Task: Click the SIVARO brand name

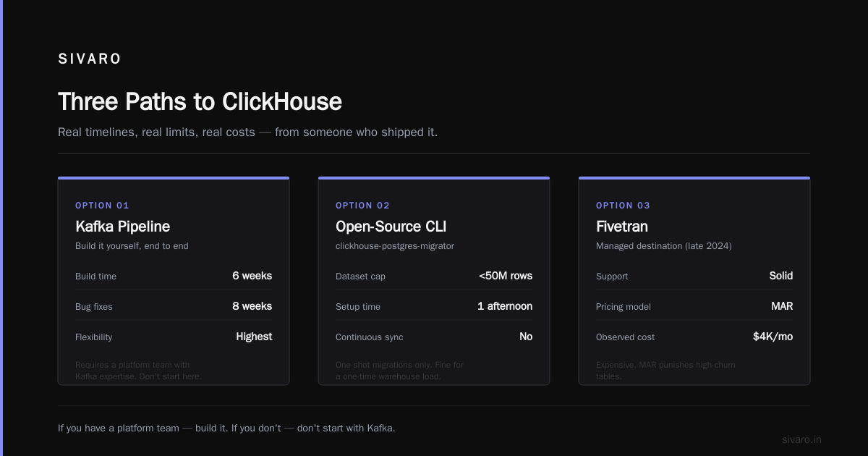Action: pos(90,59)
